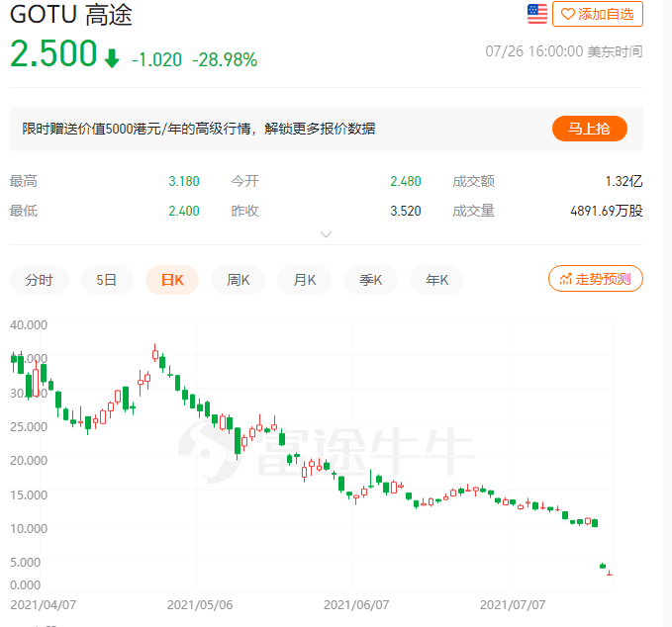
Task: Click the 2021/04/07 date axis label
Action: (x=44, y=604)
